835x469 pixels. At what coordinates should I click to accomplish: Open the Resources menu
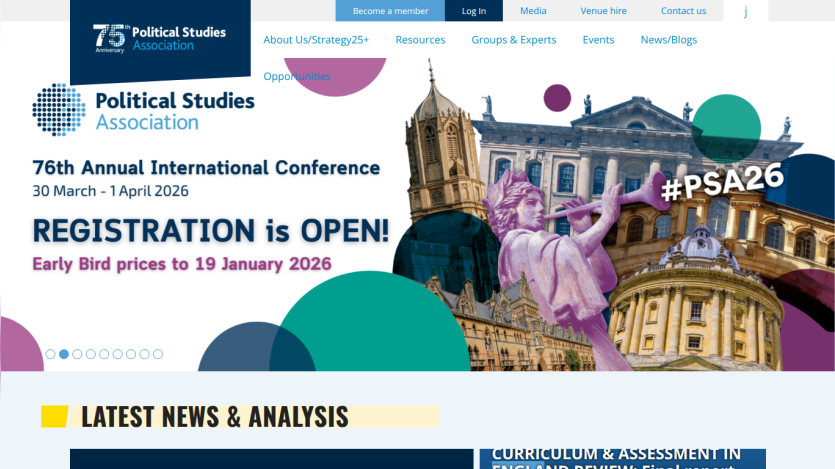pyautogui.click(x=420, y=40)
